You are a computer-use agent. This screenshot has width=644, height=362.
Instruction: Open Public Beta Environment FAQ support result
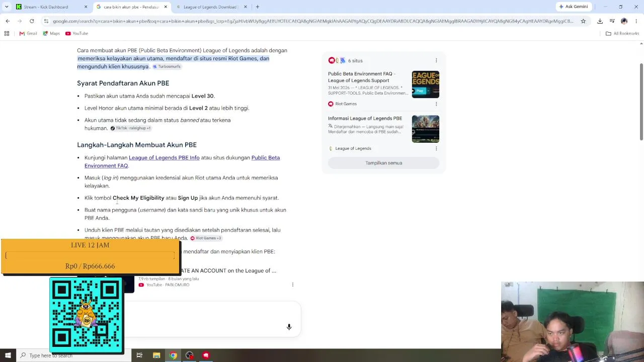coord(362,77)
